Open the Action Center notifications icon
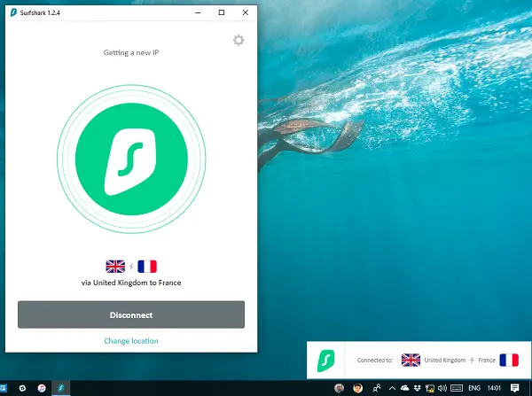 click(x=514, y=388)
